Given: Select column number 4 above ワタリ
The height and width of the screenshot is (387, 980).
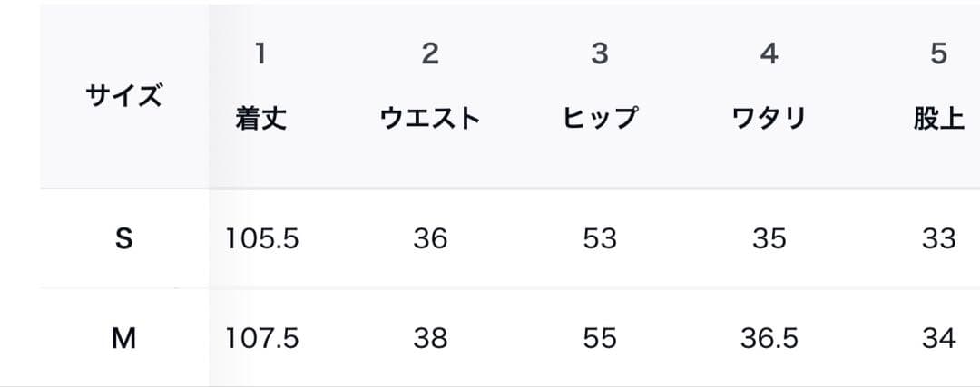Looking at the screenshot, I should 769,54.
